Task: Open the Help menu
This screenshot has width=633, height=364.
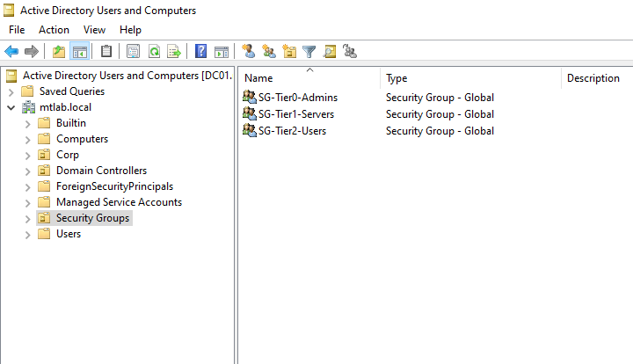Action: click(130, 30)
